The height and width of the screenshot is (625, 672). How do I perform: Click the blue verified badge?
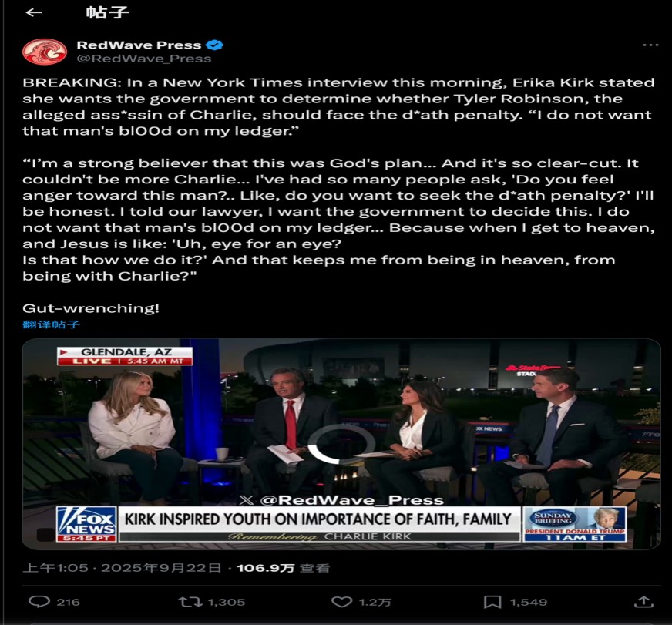pos(214,45)
